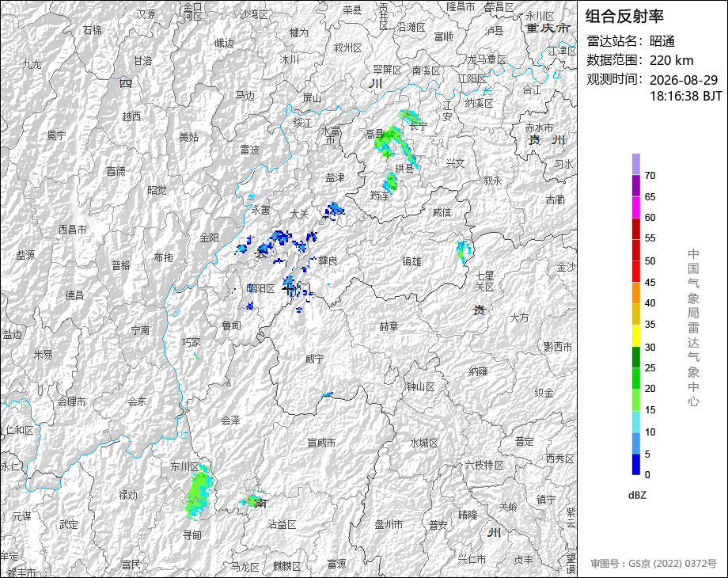Click the 西昌市 city label
This screenshot has height=578, width=728.
tap(73, 230)
